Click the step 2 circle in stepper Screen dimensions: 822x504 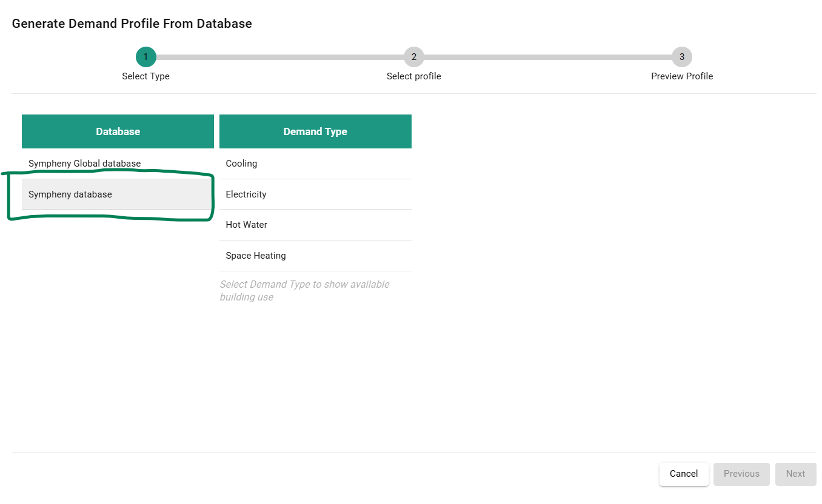414,57
